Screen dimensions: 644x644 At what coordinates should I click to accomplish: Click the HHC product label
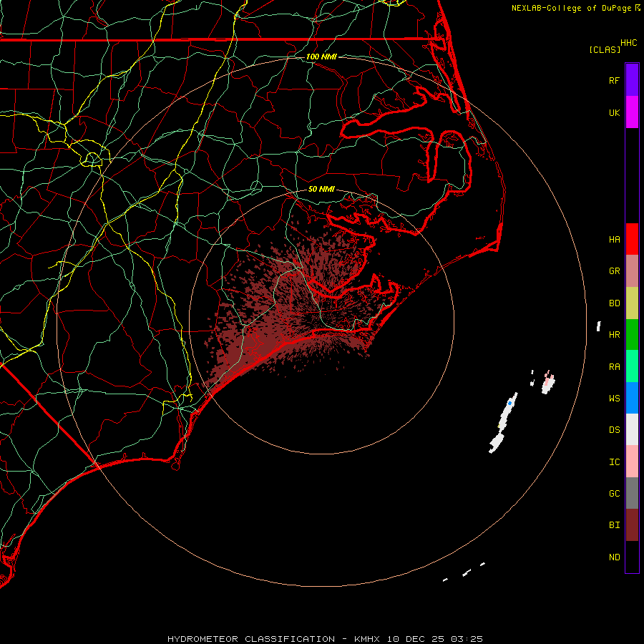click(629, 43)
